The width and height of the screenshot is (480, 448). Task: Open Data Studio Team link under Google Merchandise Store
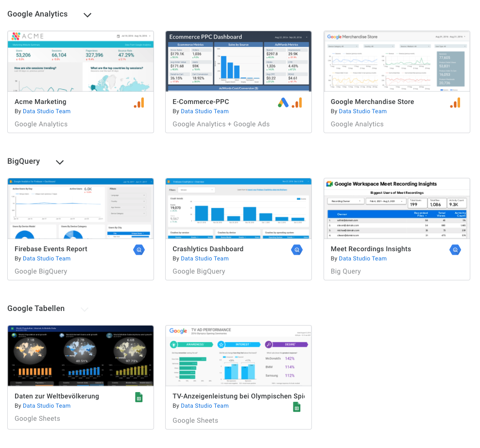[x=363, y=111]
